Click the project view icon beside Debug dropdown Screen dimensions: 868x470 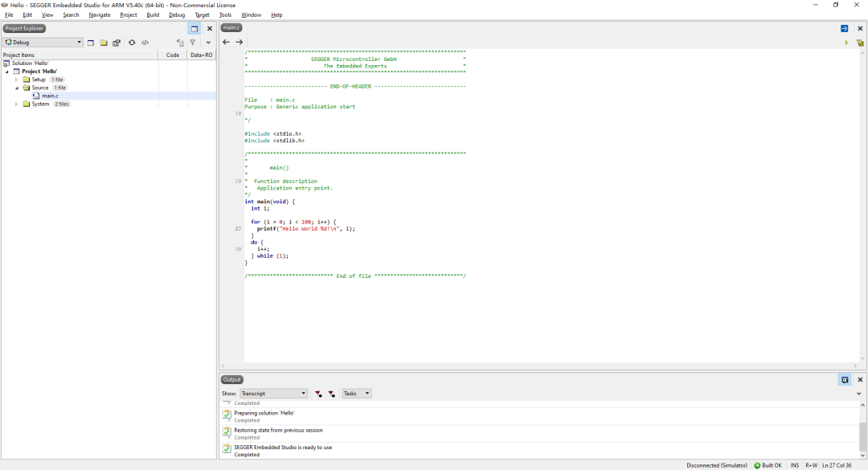tap(91, 43)
